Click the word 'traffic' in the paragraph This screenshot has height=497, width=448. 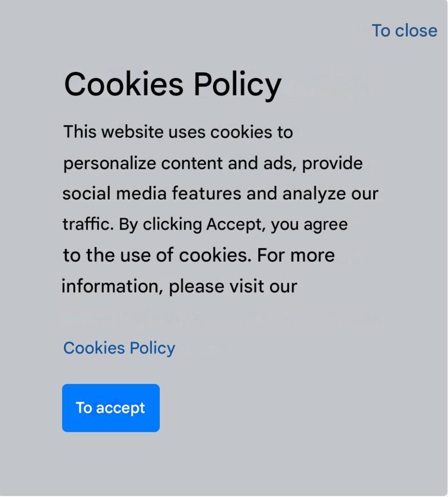click(x=88, y=224)
